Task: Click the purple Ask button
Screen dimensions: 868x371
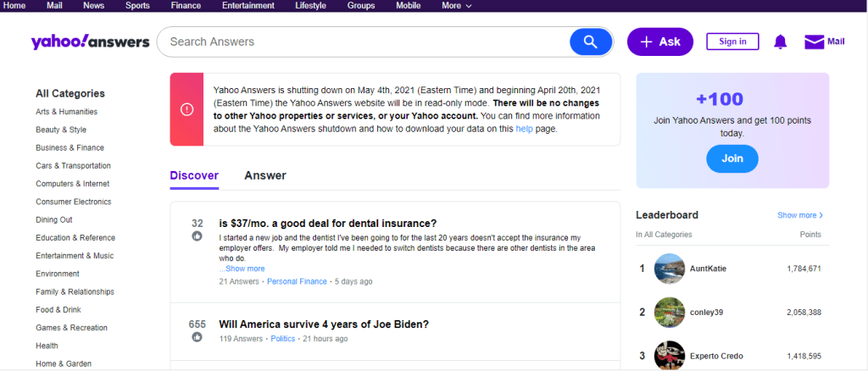Action: [x=659, y=42]
